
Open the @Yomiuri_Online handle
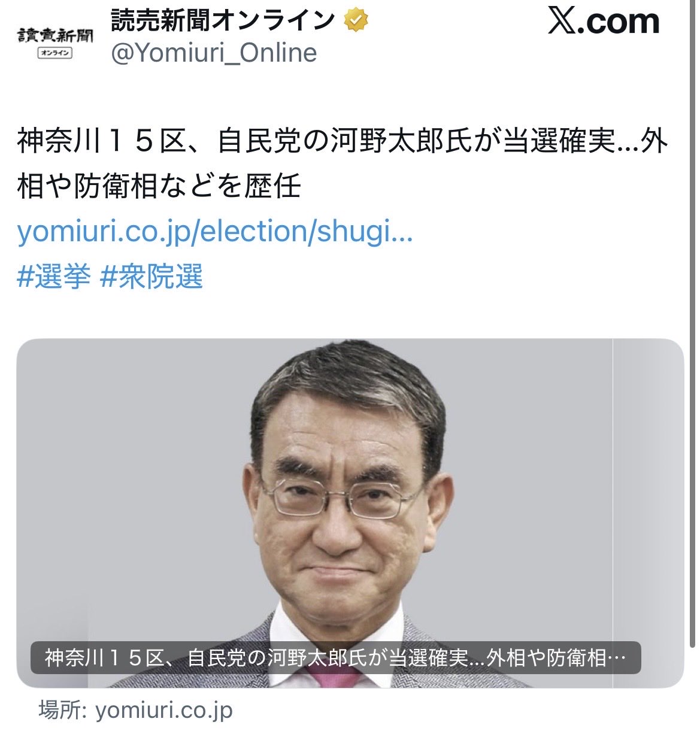(214, 53)
